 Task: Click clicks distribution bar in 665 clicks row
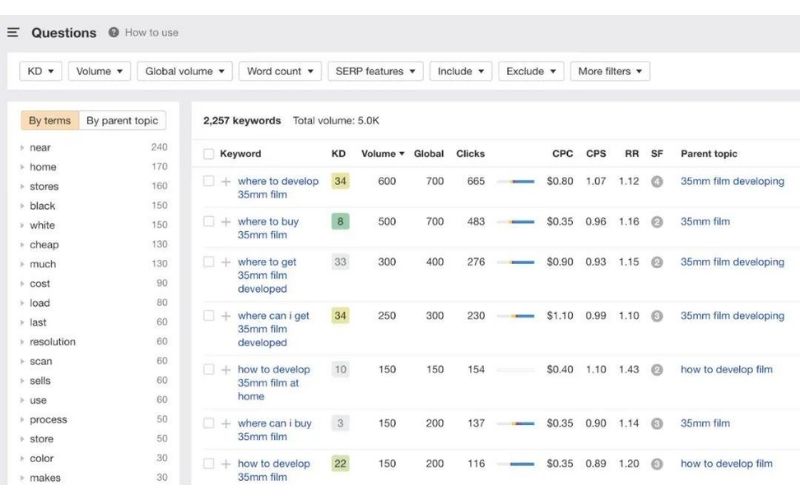click(x=515, y=181)
